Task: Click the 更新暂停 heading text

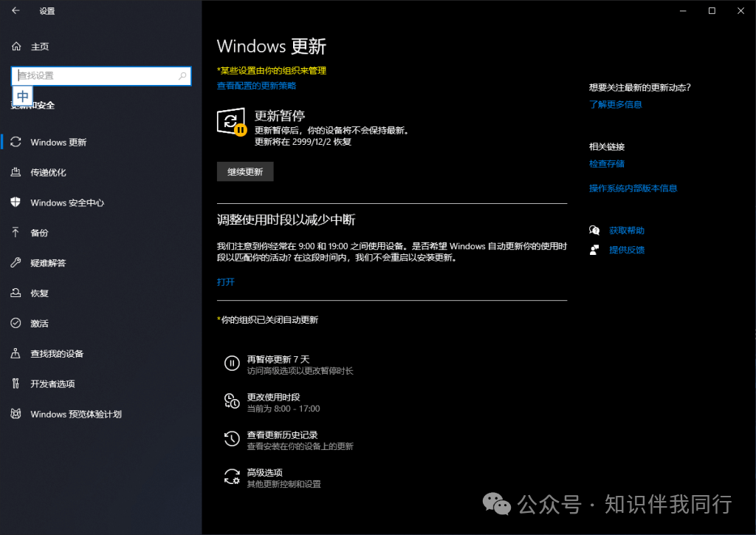Action: tap(280, 116)
